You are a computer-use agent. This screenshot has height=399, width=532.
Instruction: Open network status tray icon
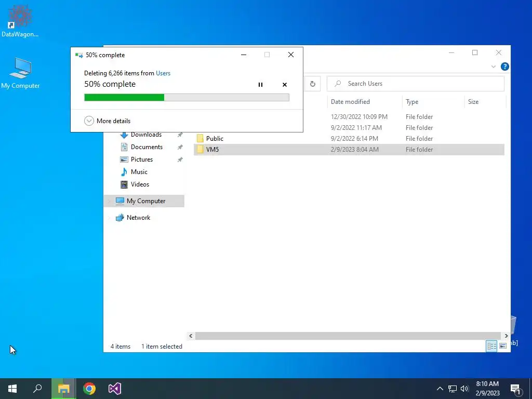pos(453,389)
